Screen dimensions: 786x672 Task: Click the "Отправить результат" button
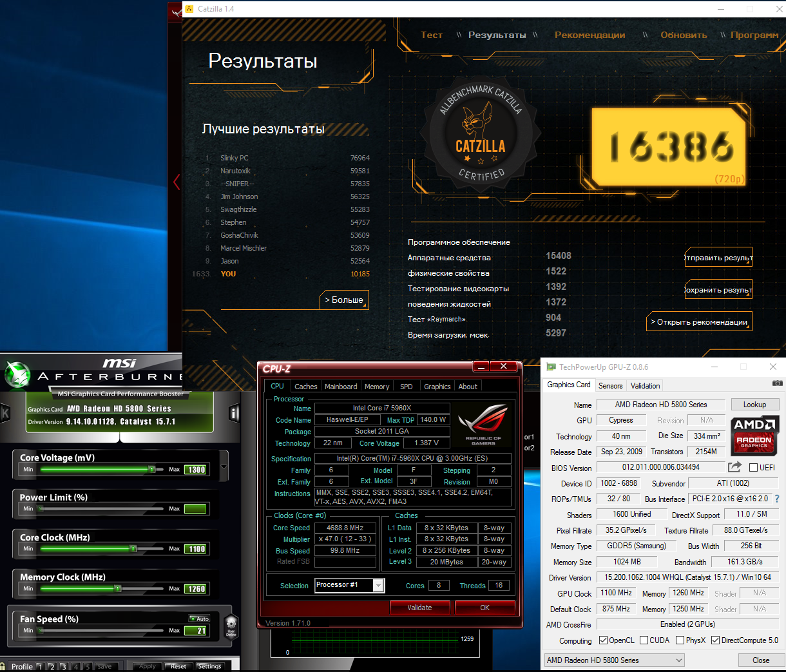click(x=718, y=258)
